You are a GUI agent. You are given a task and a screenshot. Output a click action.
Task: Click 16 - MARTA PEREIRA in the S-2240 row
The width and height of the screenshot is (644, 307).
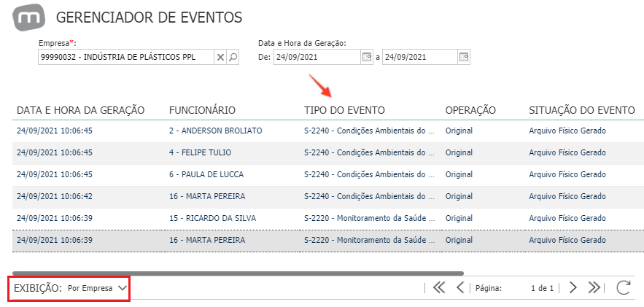207,196
